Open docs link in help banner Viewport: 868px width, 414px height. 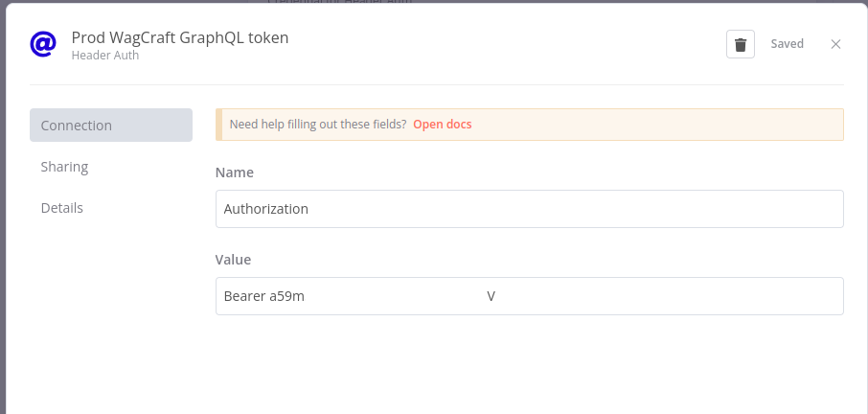443,124
